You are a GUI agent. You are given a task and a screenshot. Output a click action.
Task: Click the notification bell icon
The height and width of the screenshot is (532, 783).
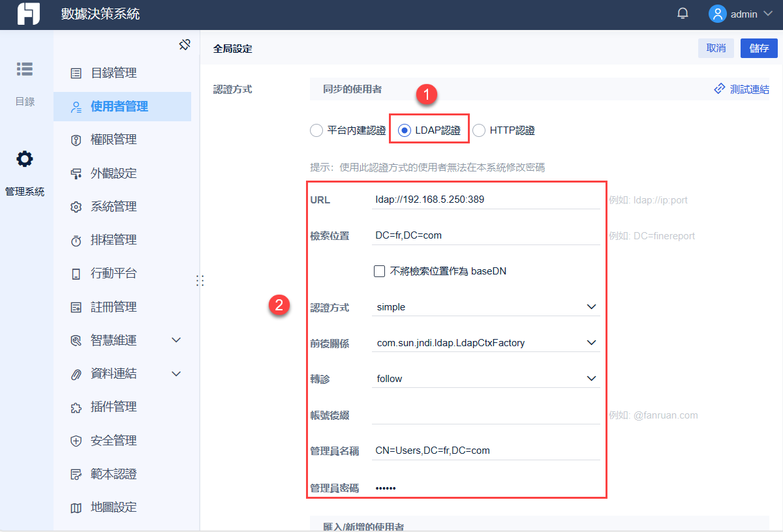683,12
